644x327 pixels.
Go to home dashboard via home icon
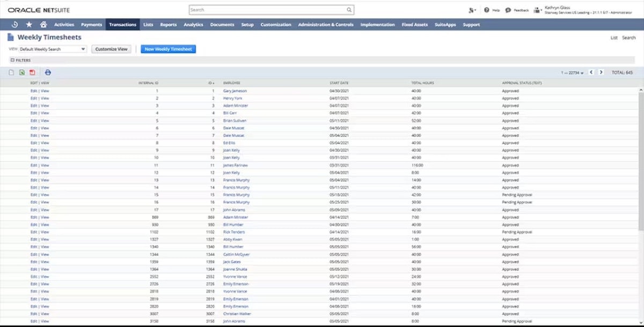click(44, 24)
